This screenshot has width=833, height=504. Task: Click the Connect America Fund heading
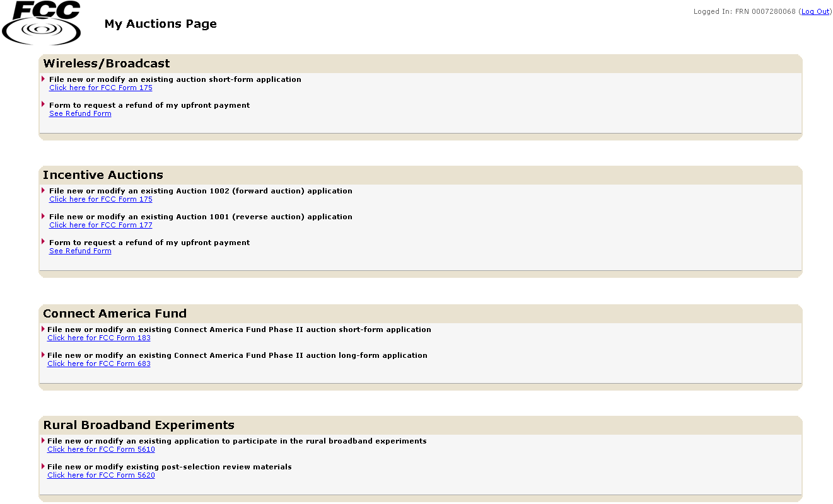[x=115, y=314]
